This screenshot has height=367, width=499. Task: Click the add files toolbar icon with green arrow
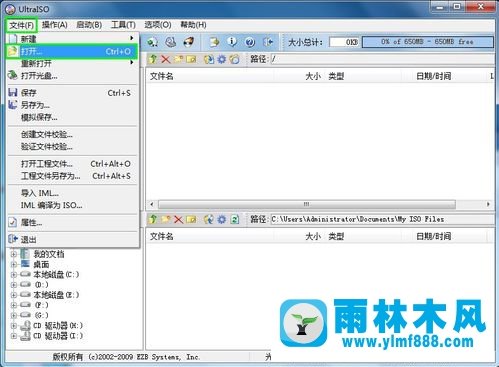click(214, 42)
